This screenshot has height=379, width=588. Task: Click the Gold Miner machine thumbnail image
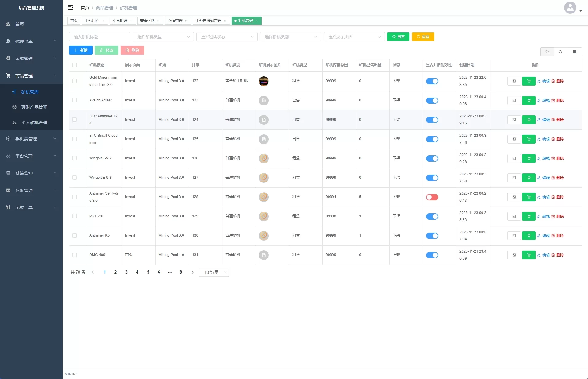click(263, 81)
